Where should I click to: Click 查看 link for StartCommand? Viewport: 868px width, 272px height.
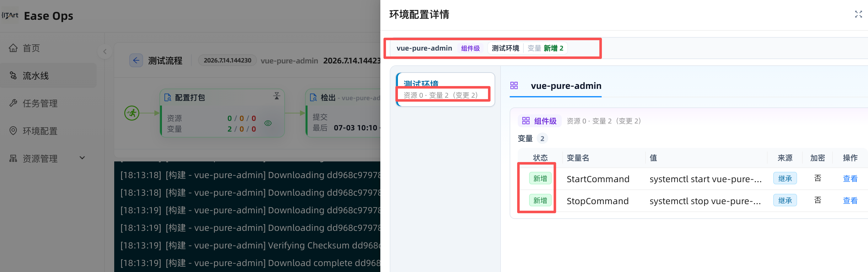point(850,179)
